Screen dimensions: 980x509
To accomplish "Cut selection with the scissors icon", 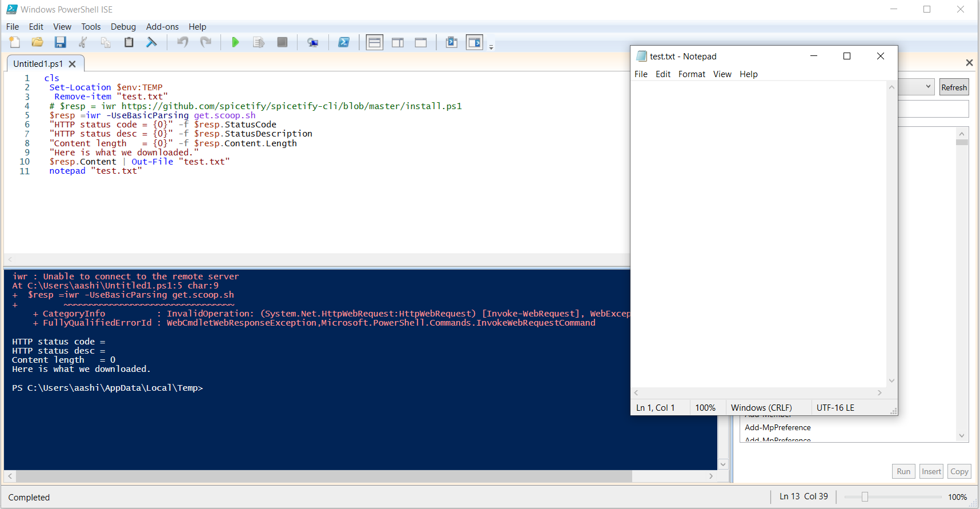I will click(83, 42).
